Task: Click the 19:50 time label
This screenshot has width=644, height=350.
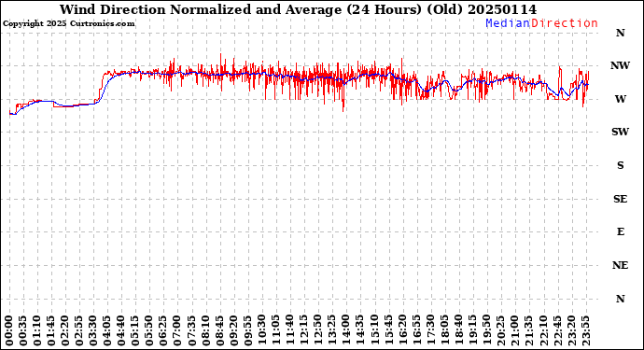Action: 486,330
